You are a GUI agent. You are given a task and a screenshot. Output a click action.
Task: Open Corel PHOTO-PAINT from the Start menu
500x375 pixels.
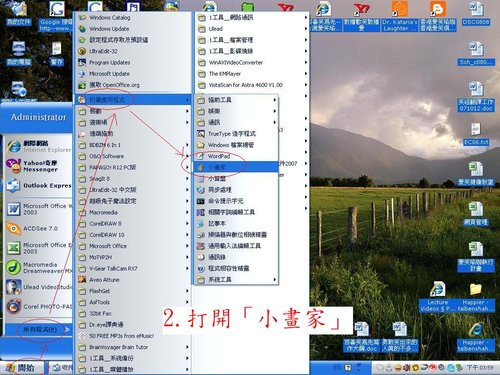pos(39,306)
